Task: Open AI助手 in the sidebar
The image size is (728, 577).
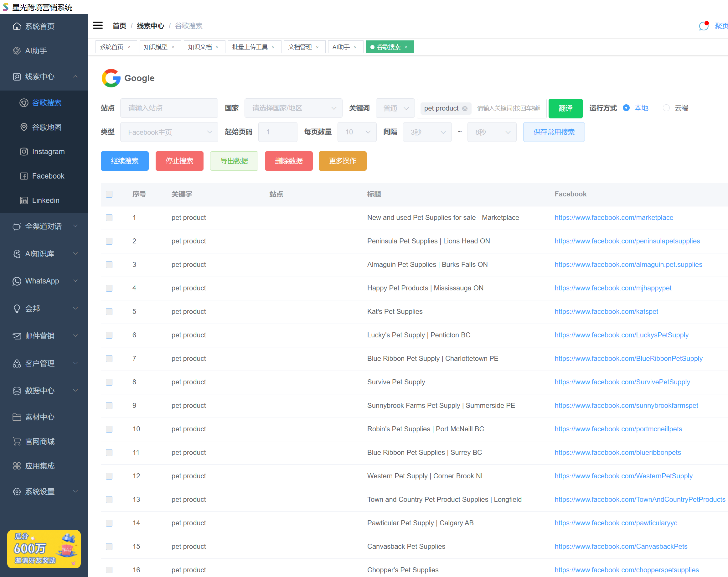Action: coord(36,51)
